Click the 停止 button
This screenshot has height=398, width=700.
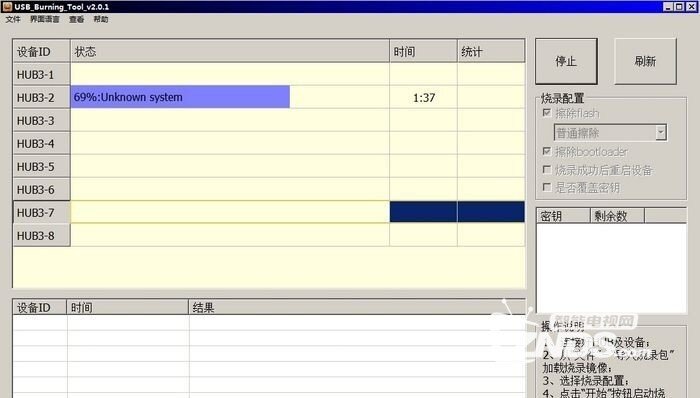(x=566, y=61)
